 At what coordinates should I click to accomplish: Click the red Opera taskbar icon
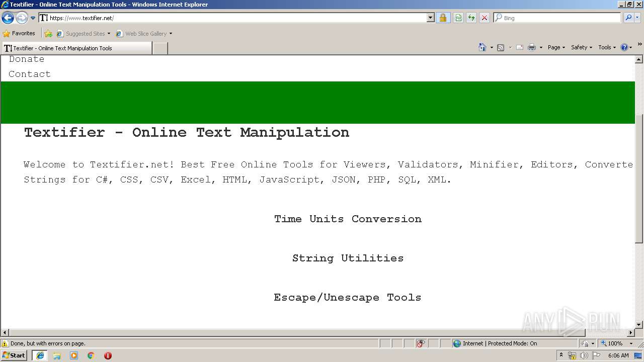(108, 355)
